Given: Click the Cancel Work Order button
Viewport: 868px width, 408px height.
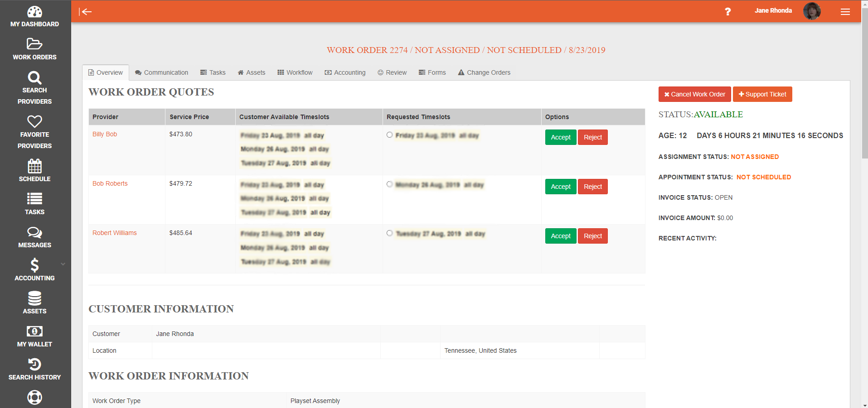Looking at the screenshot, I should [x=694, y=94].
